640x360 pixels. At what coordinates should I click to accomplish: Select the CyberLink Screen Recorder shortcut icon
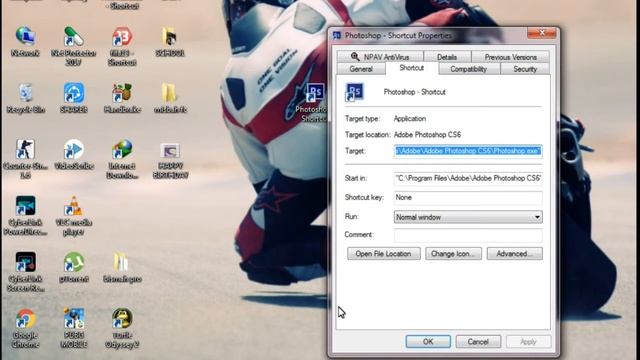tap(25, 262)
